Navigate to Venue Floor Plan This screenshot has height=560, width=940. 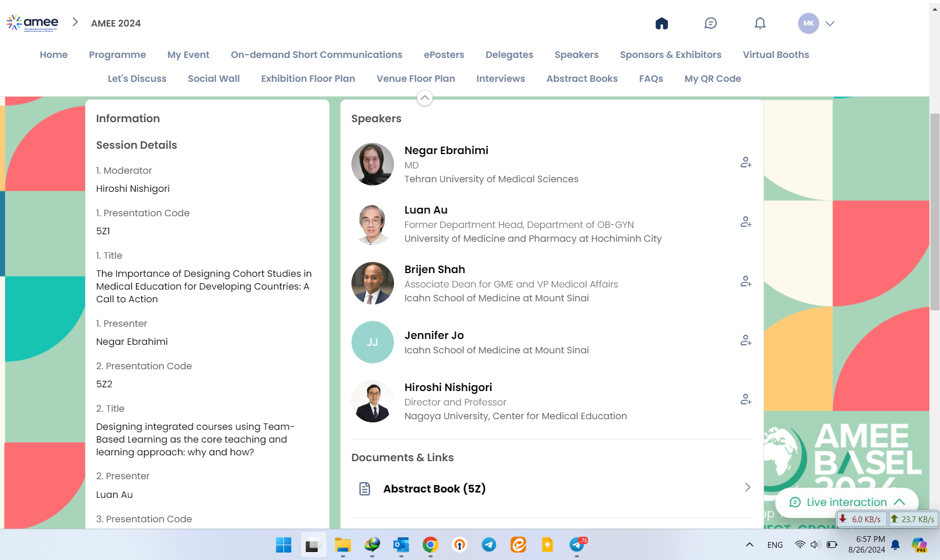[x=415, y=79]
